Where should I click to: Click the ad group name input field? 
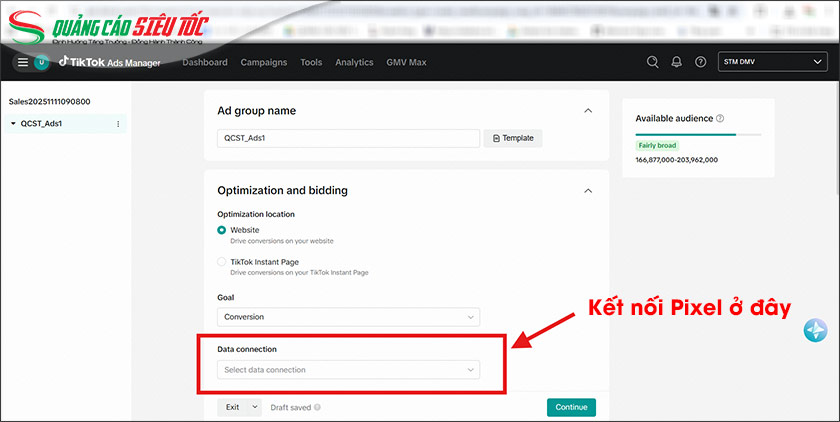(x=348, y=138)
